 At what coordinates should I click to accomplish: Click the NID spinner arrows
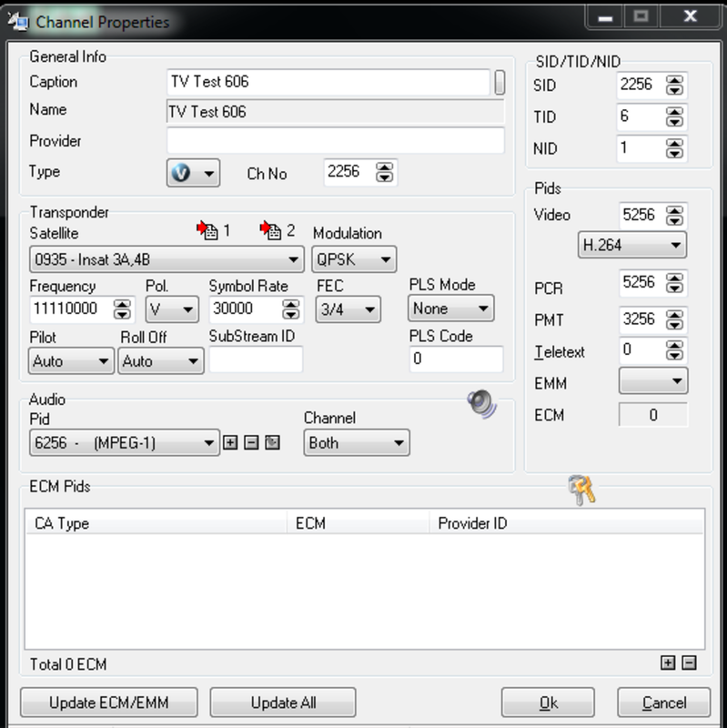tap(674, 148)
